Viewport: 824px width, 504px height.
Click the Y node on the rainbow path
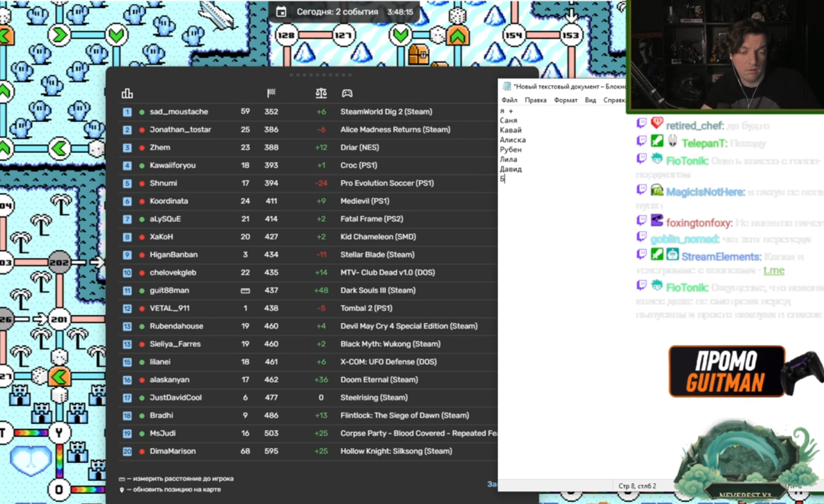point(59,433)
